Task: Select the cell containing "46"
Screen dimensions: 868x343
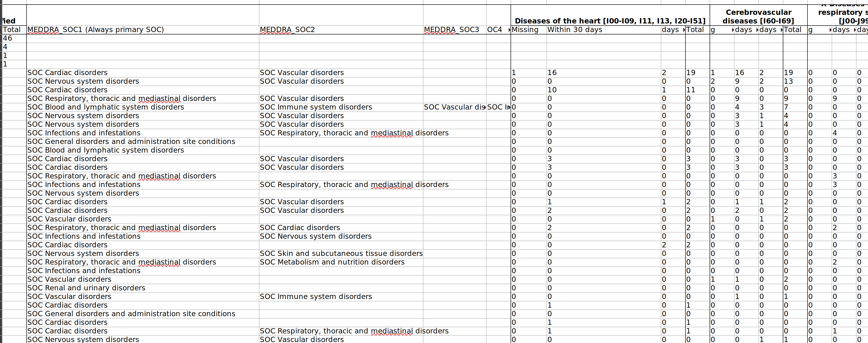Action: (14, 39)
